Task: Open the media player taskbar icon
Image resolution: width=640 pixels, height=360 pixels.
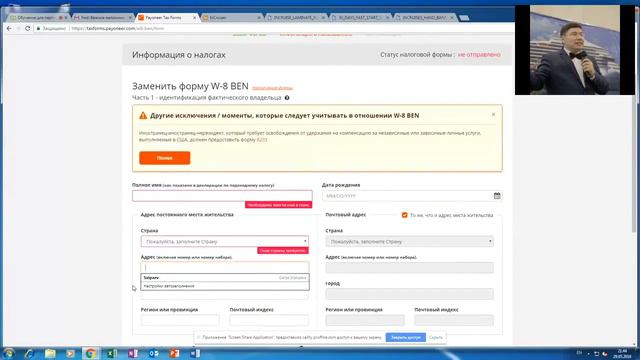Action: point(71,353)
